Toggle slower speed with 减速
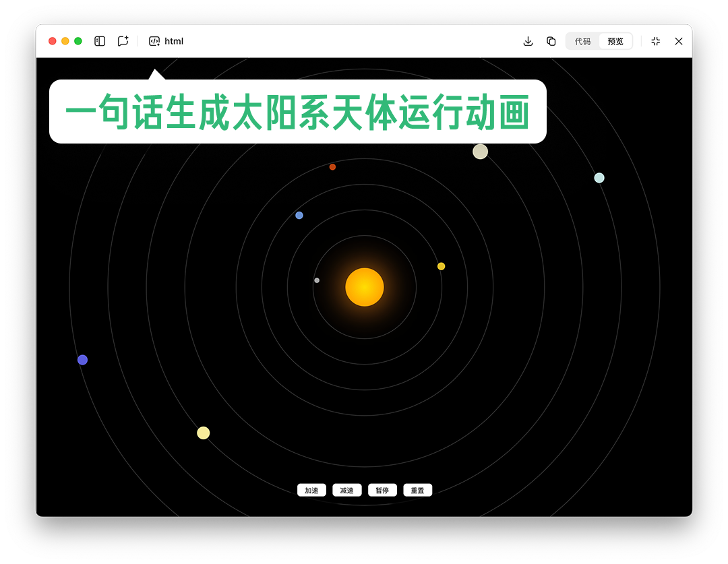 (x=346, y=490)
